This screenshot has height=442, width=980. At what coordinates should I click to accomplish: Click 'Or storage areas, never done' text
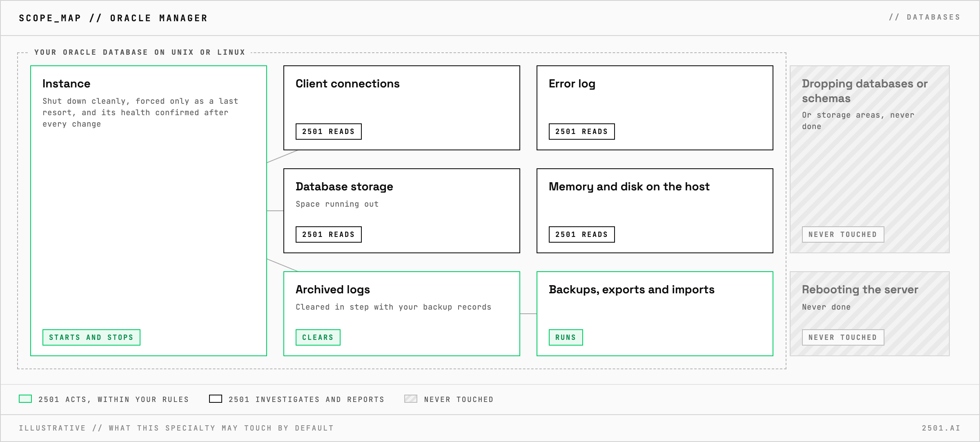click(x=858, y=121)
